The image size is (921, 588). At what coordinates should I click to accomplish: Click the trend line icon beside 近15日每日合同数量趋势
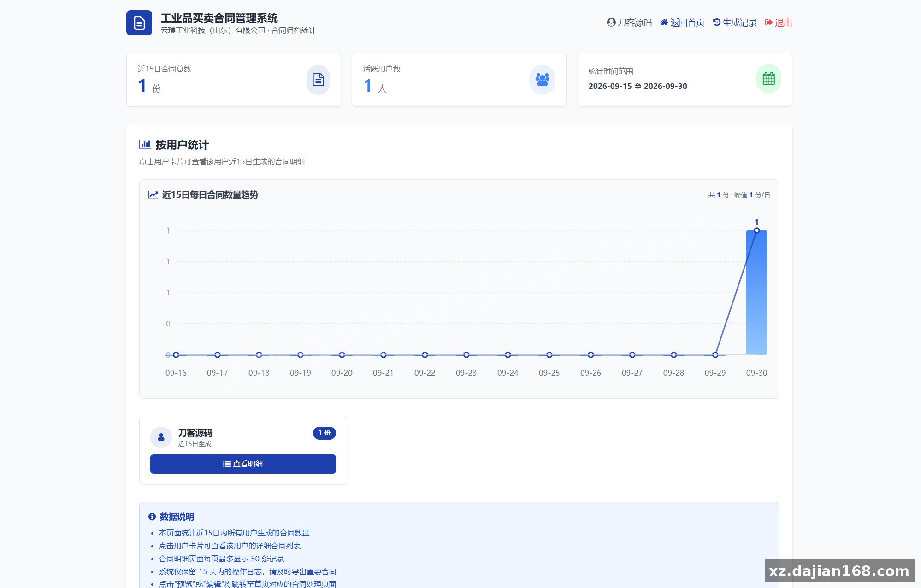pos(153,194)
